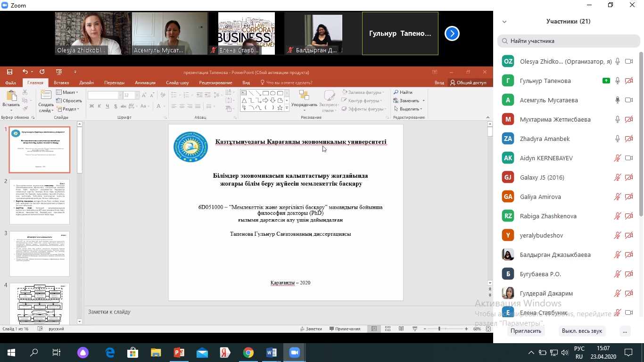
Task: Switch to the Вставка ribbon tab
Action: pos(61,82)
